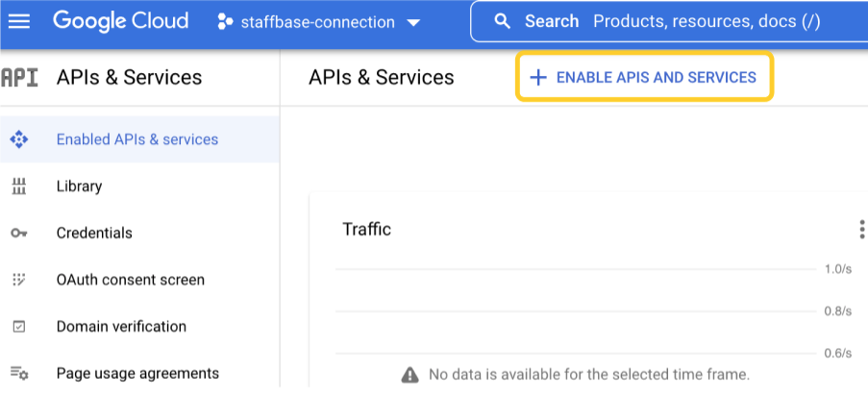Open the Page usage agreements page

click(139, 373)
